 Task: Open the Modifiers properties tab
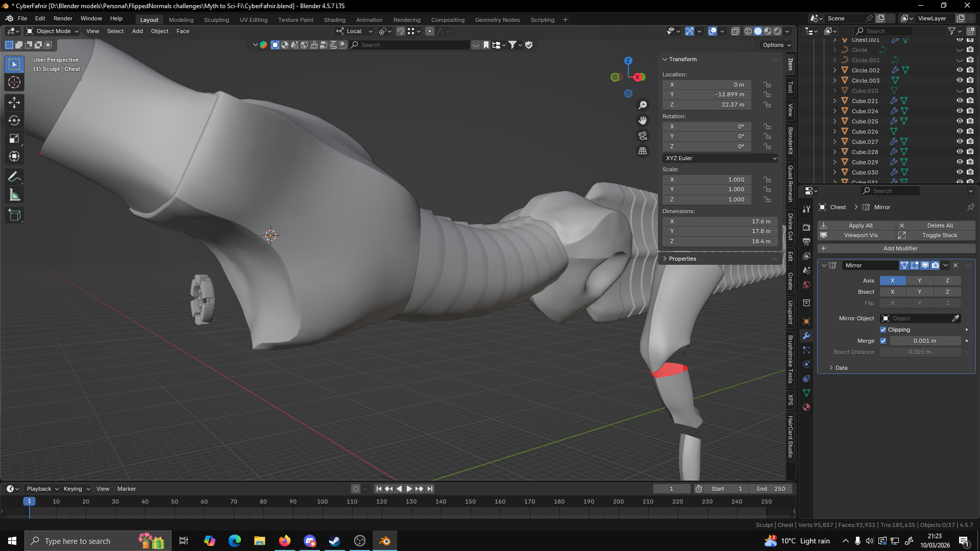806,336
